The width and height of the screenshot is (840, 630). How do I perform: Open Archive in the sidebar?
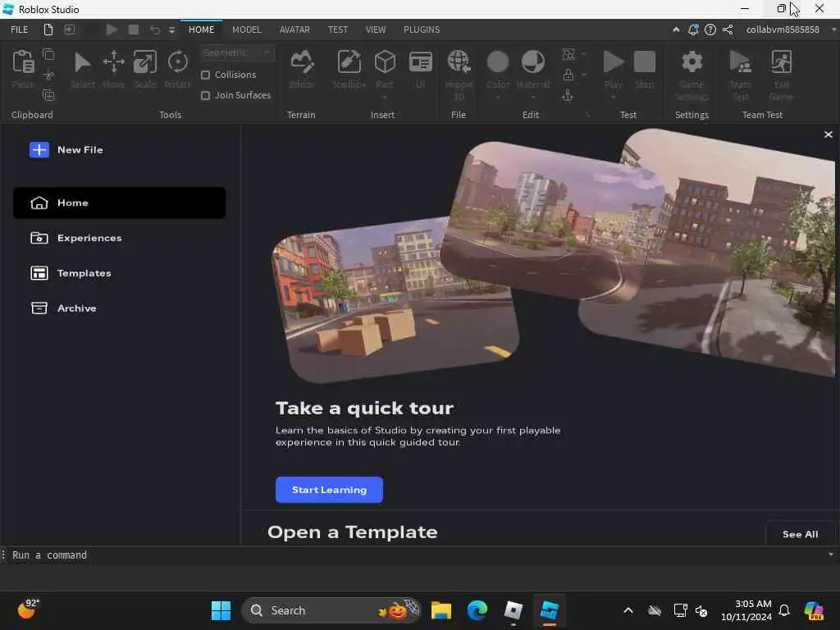point(119,308)
